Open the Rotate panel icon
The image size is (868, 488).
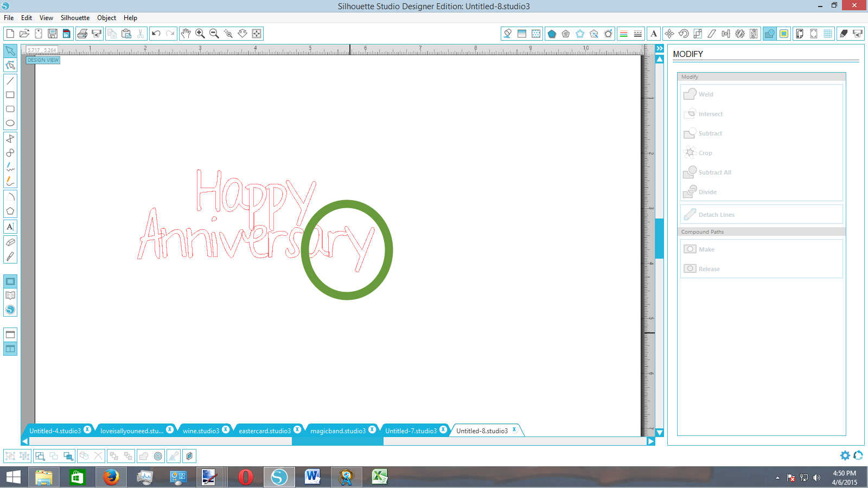684,34
